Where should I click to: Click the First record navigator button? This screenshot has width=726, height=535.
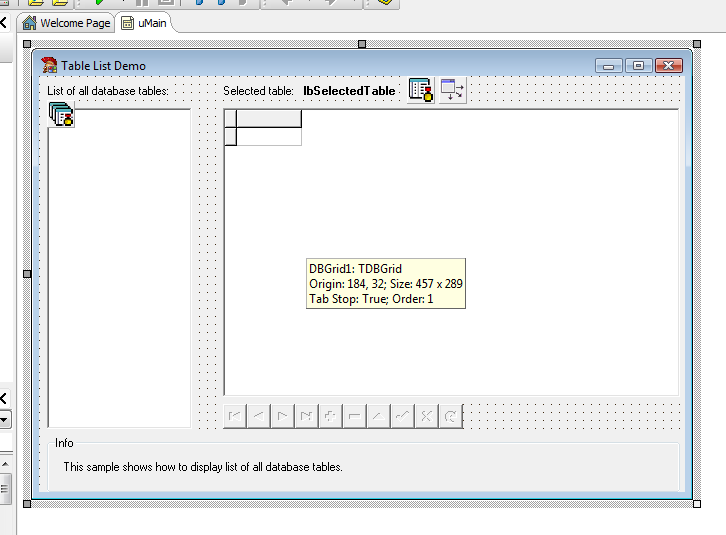click(x=236, y=416)
